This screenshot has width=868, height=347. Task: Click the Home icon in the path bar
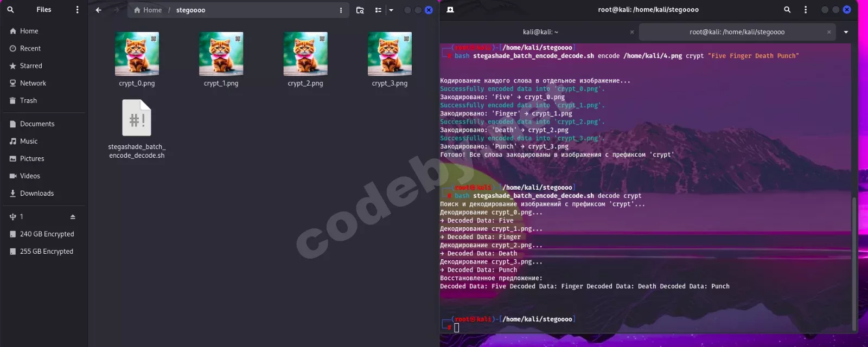137,10
